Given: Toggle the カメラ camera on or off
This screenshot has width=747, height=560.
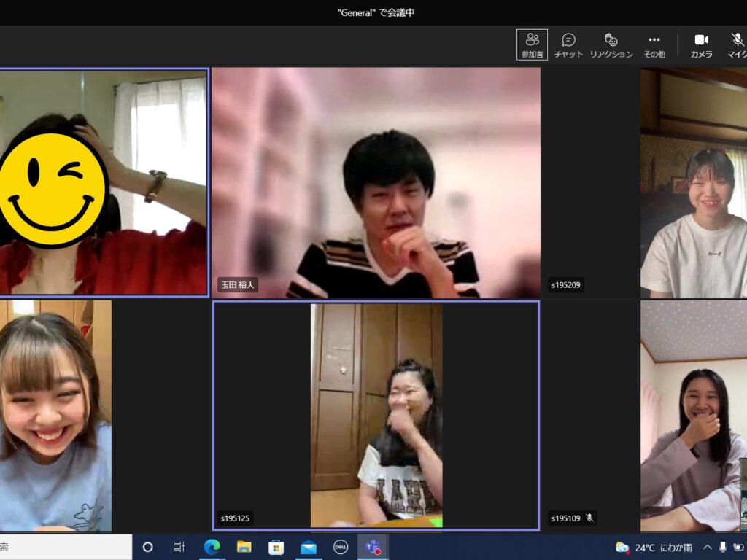Looking at the screenshot, I should click(x=701, y=44).
